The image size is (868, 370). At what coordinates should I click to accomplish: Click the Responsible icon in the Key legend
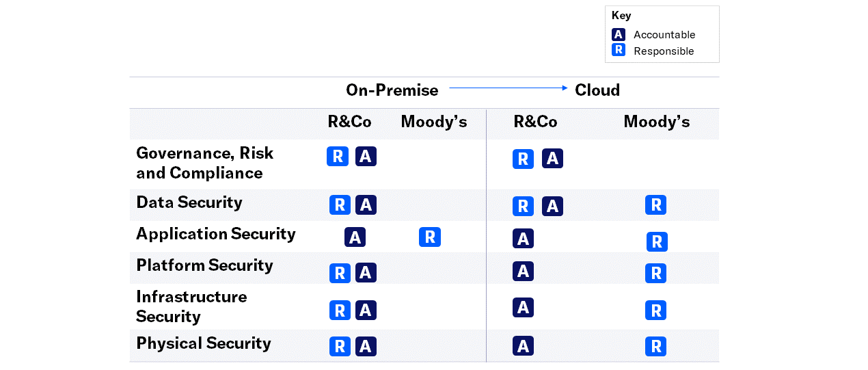point(618,50)
